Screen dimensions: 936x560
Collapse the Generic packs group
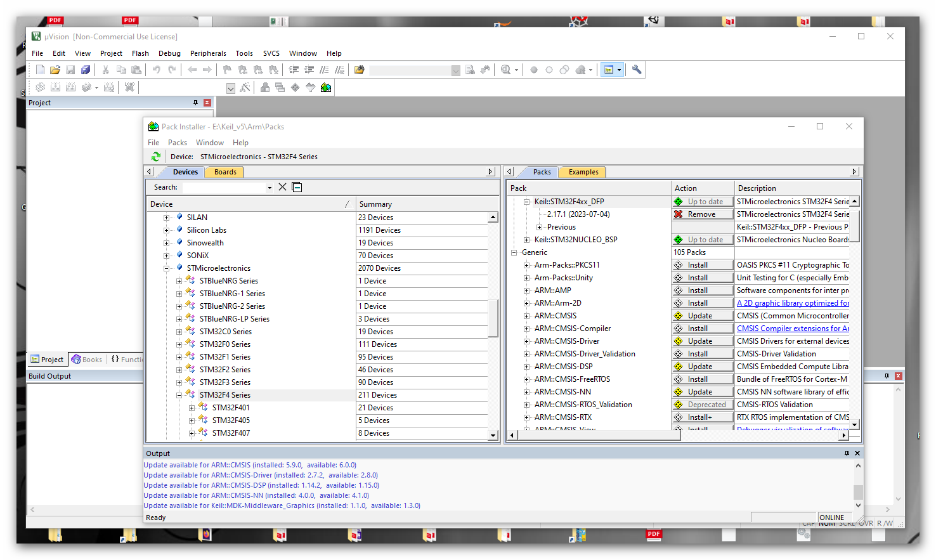click(x=514, y=252)
